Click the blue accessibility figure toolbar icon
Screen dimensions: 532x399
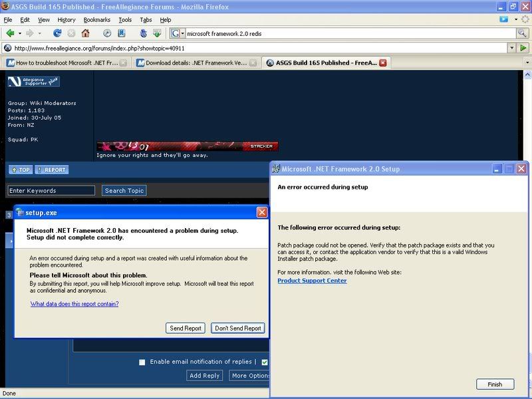[143, 33]
